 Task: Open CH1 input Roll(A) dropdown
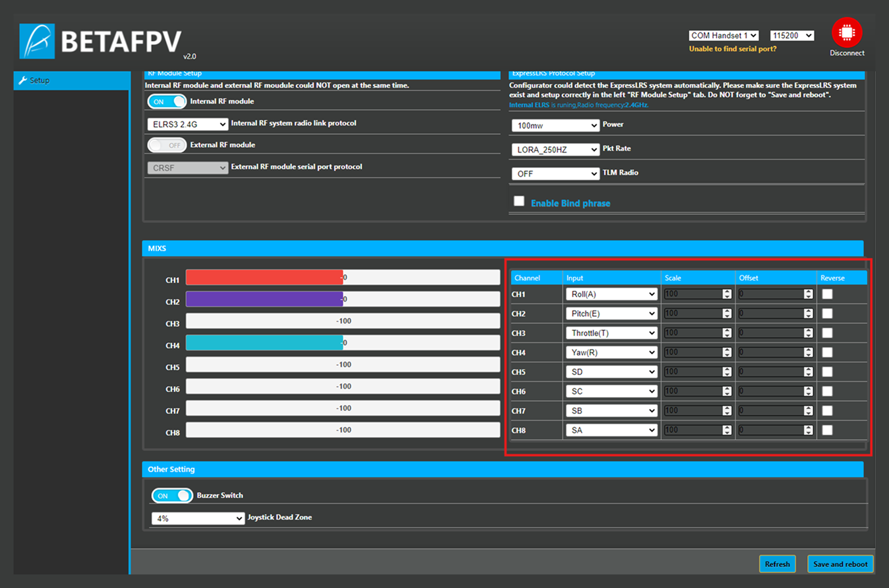(611, 294)
